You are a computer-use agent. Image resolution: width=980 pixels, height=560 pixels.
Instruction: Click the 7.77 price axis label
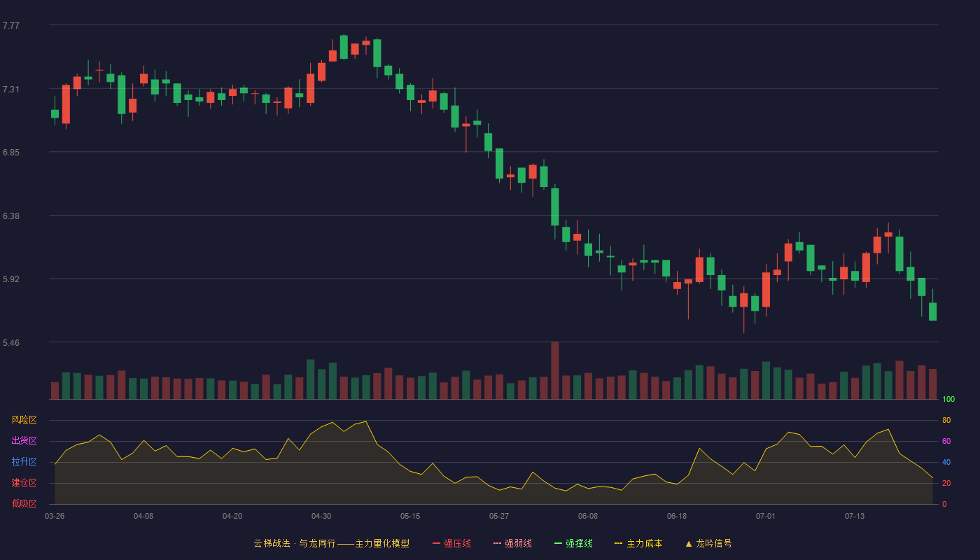(11, 26)
